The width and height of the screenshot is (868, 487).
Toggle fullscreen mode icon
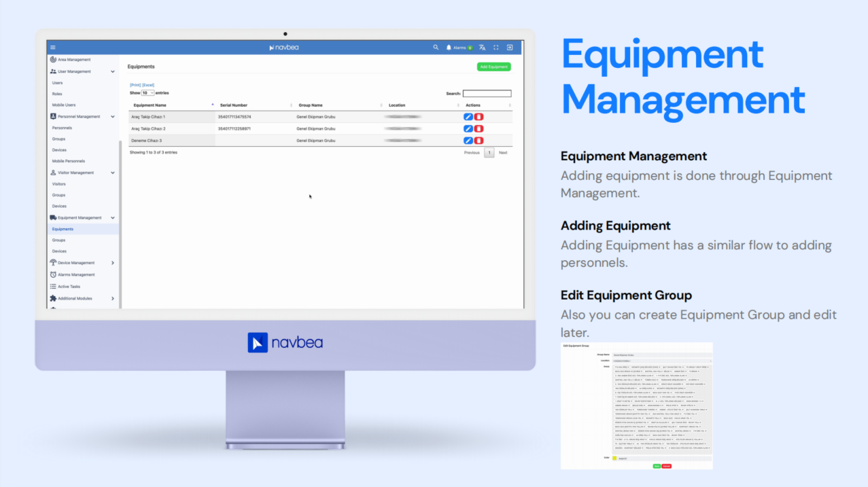point(496,48)
